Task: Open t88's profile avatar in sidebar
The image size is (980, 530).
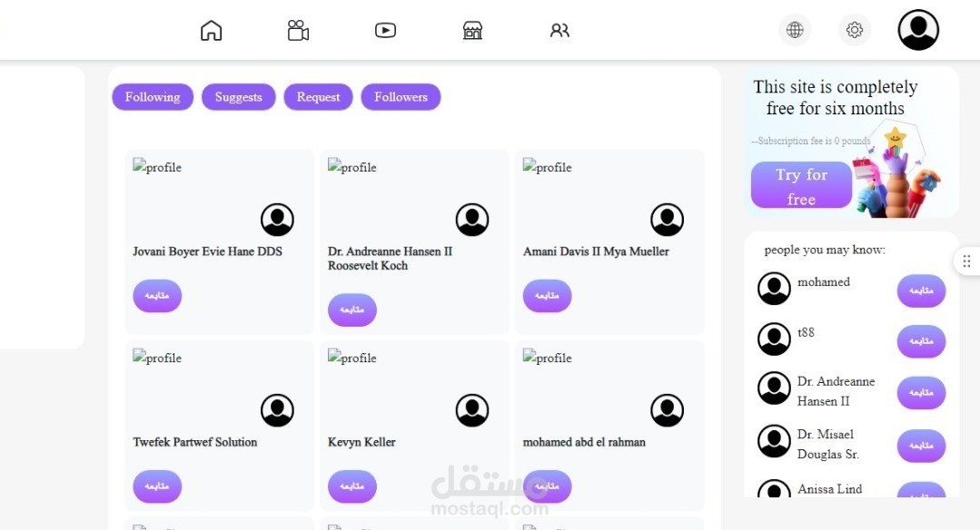Action: coord(774,339)
